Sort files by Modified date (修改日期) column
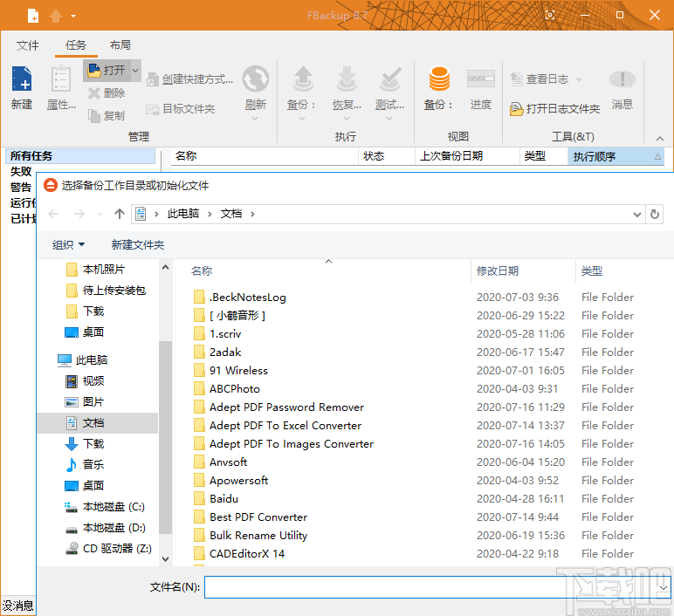The height and width of the screenshot is (616, 674). click(x=523, y=271)
